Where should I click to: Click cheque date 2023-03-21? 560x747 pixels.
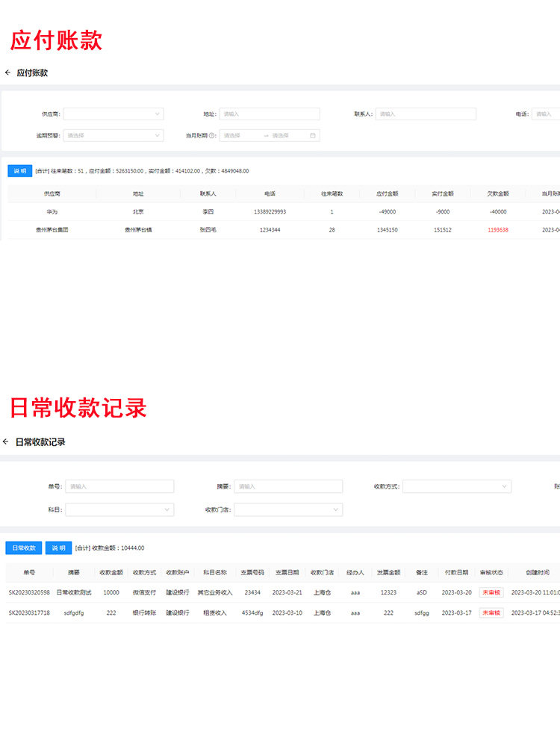[287, 592]
